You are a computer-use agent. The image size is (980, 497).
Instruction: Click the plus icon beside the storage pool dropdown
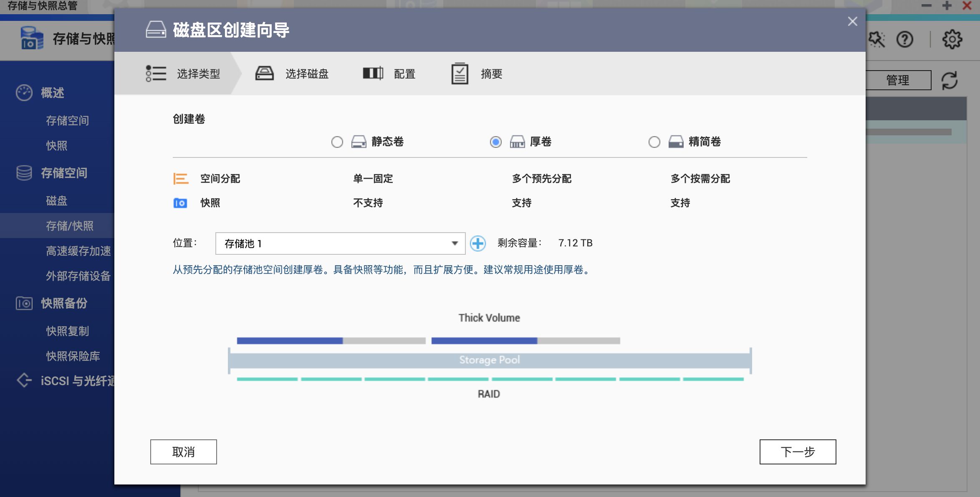click(477, 243)
